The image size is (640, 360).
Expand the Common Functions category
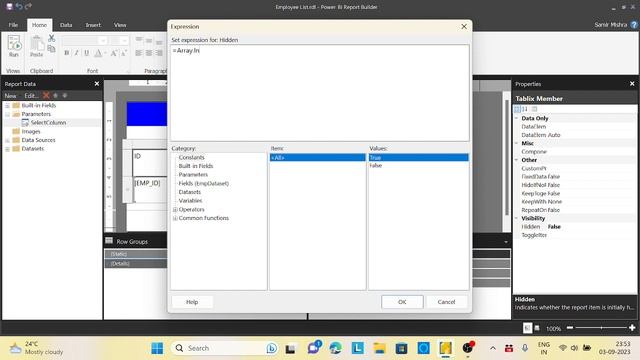[175, 218]
